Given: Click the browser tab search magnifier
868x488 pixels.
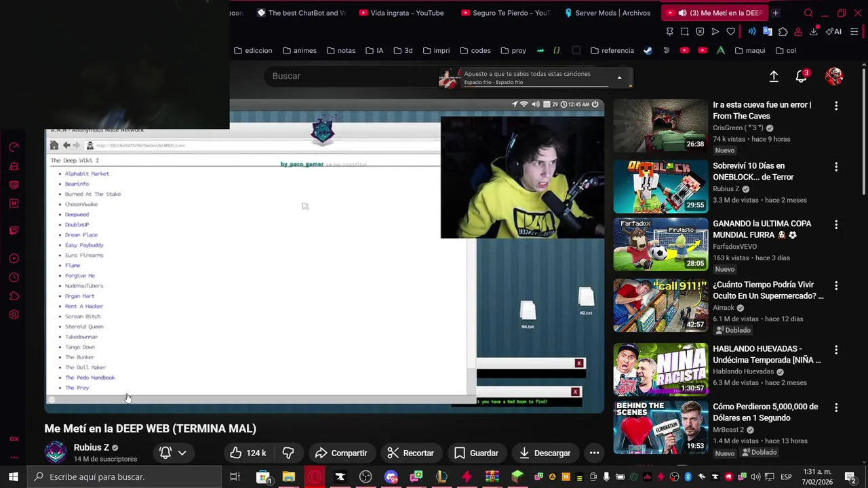Looking at the screenshot, I should click(x=808, y=13).
